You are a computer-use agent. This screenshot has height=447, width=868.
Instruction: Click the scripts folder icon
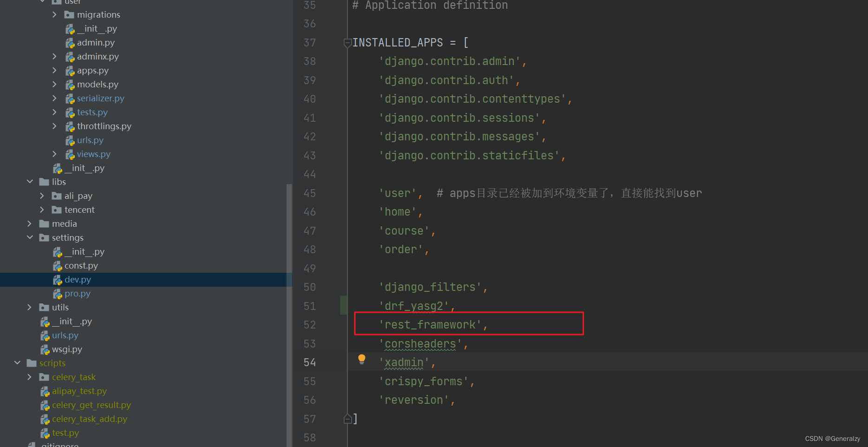coord(32,363)
